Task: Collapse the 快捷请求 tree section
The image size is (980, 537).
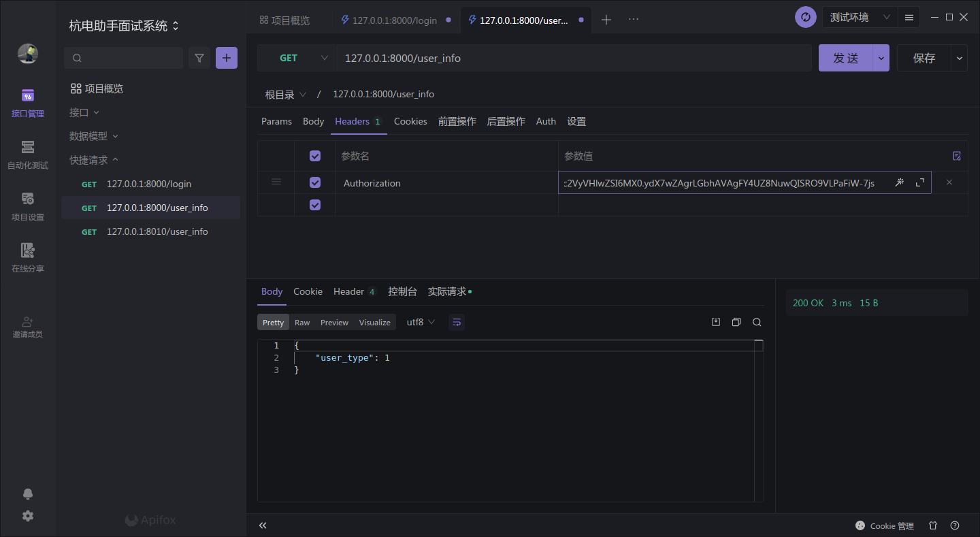Action: (94, 160)
